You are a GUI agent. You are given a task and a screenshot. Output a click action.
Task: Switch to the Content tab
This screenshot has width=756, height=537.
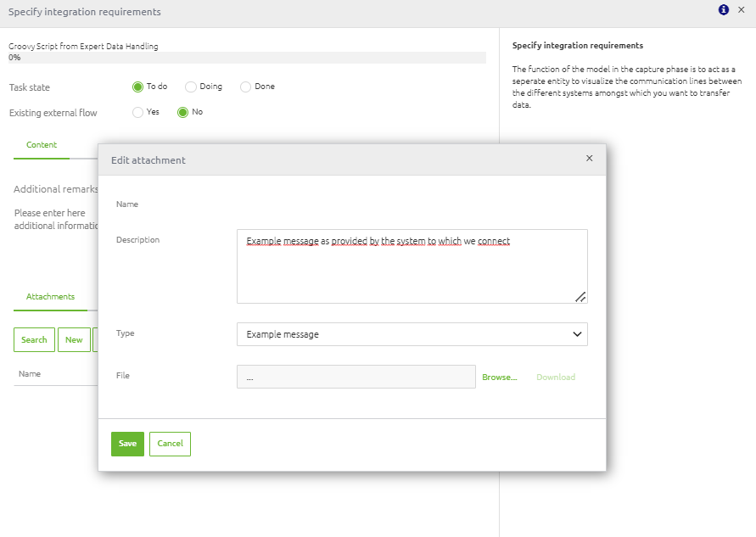pyautogui.click(x=41, y=144)
